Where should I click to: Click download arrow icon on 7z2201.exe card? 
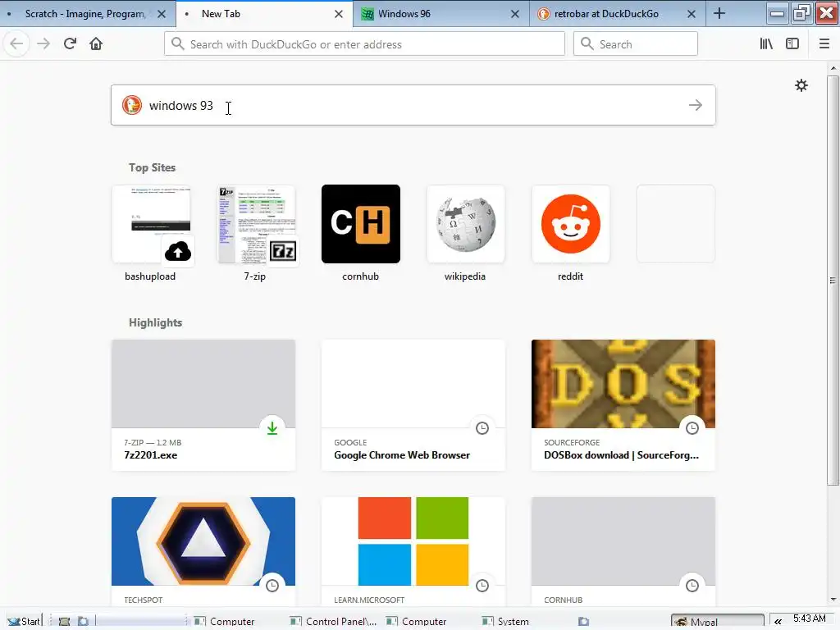[x=272, y=428]
